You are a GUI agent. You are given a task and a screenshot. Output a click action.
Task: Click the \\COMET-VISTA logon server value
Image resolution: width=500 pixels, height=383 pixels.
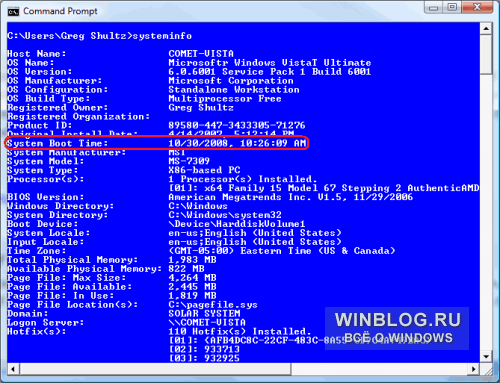click(207, 323)
